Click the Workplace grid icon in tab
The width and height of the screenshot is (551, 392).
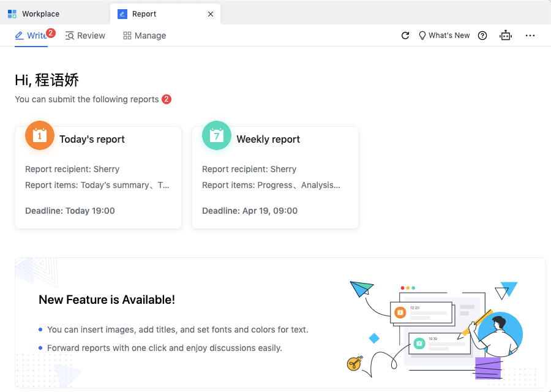pos(12,13)
